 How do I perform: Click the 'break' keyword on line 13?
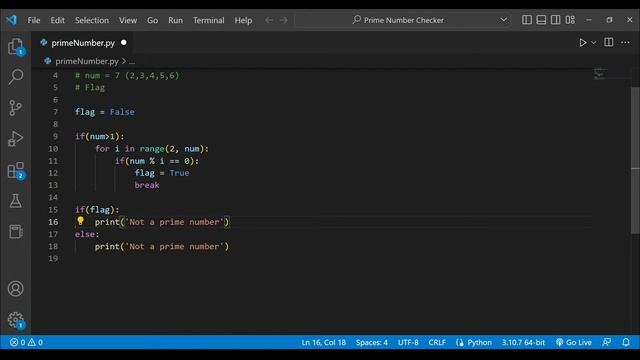point(147,185)
